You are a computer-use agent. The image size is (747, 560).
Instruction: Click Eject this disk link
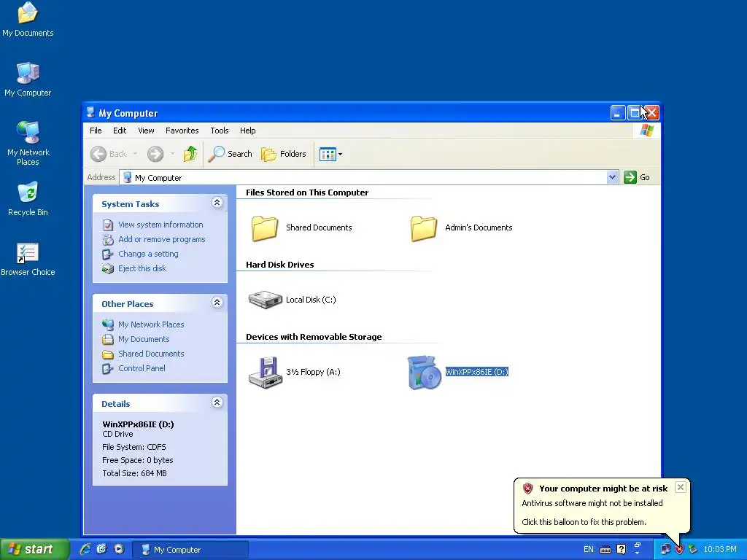(x=142, y=268)
